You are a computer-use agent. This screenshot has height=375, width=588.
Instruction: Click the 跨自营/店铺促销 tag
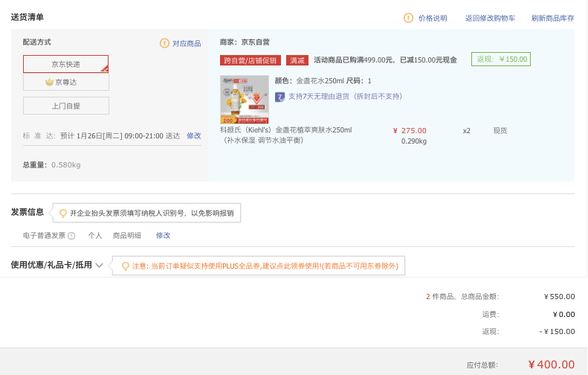click(x=250, y=60)
